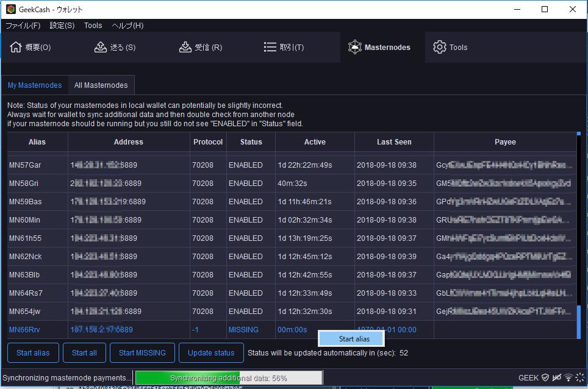Switch to the My Masternodes tab
The width and height of the screenshot is (588, 389).
pyautogui.click(x=35, y=85)
